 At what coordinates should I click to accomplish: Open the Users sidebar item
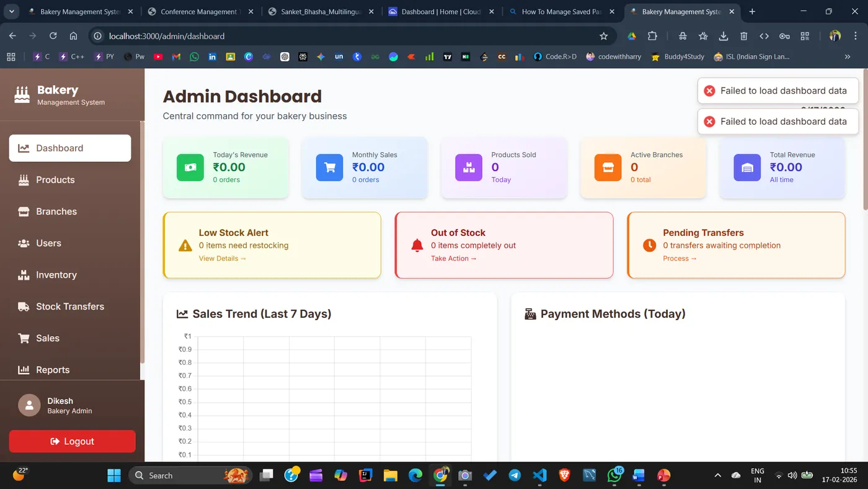[70, 243]
